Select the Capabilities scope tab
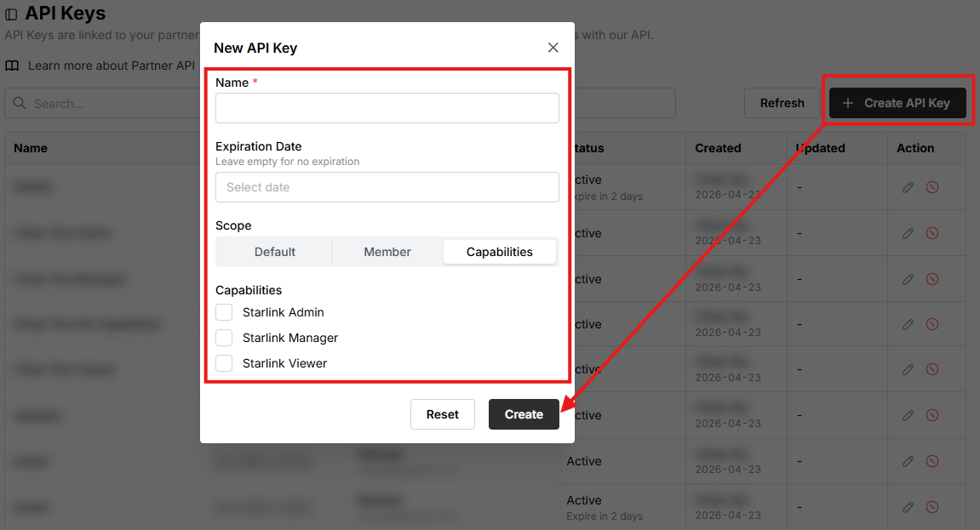Viewport: 980px width, 530px height. [x=500, y=252]
